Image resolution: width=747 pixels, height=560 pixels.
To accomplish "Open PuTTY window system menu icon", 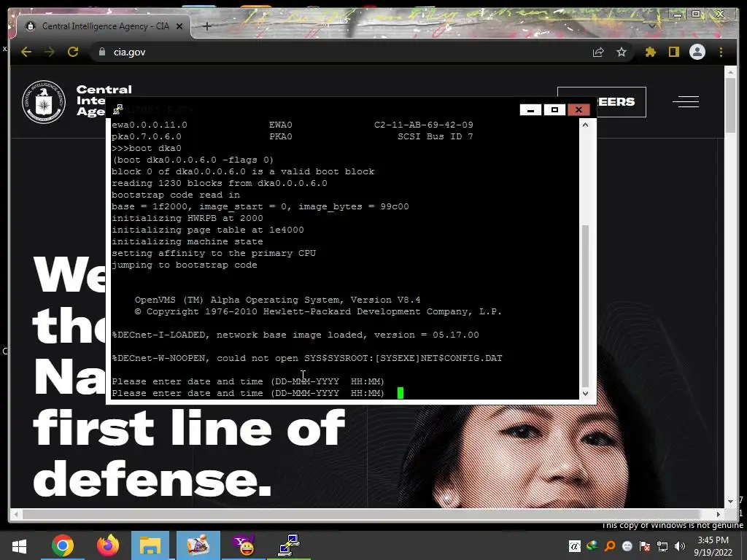I will point(117,110).
